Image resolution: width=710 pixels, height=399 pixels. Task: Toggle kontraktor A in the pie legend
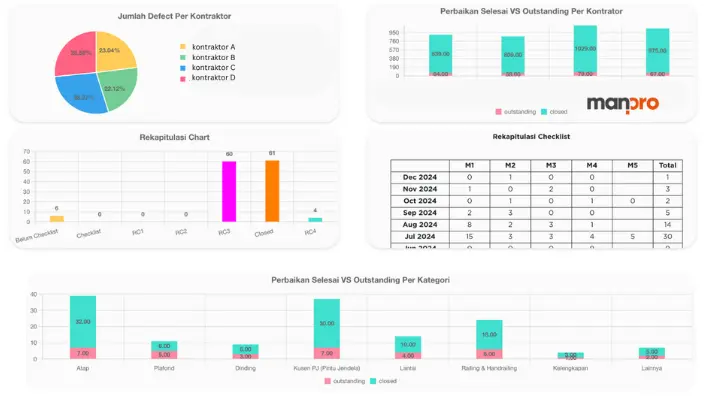point(208,47)
